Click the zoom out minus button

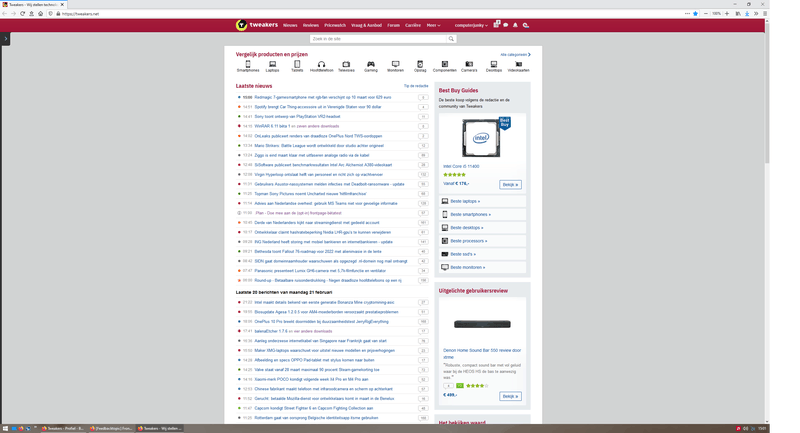[706, 14]
